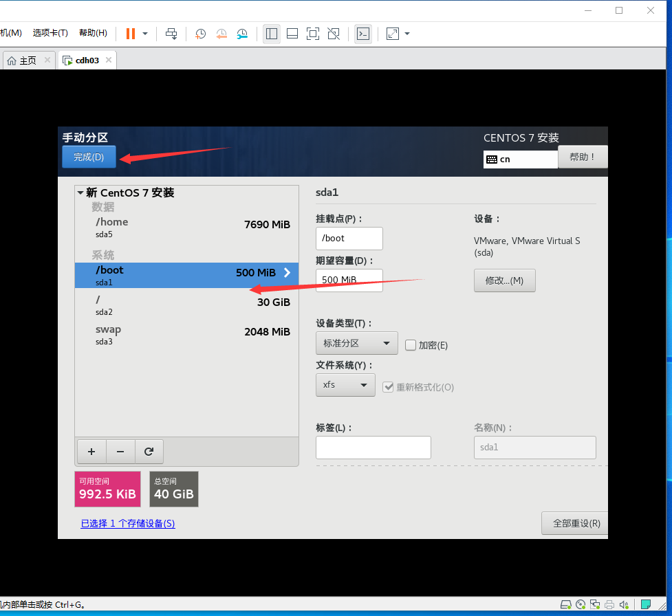Click the network adapter status icon
This screenshot has height=616, width=672.
click(595, 604)
